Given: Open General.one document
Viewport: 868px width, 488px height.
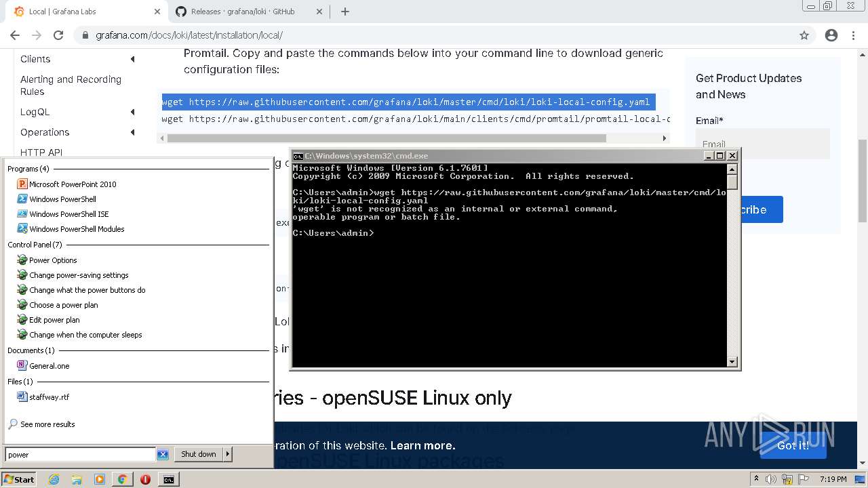Looking at the screenshot, I should tap(43, 366).
